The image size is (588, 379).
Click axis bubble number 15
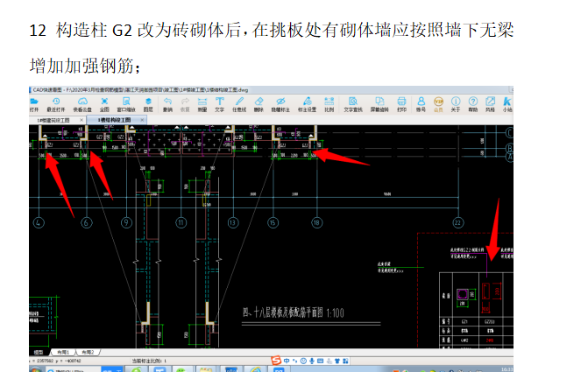point(273,223)
